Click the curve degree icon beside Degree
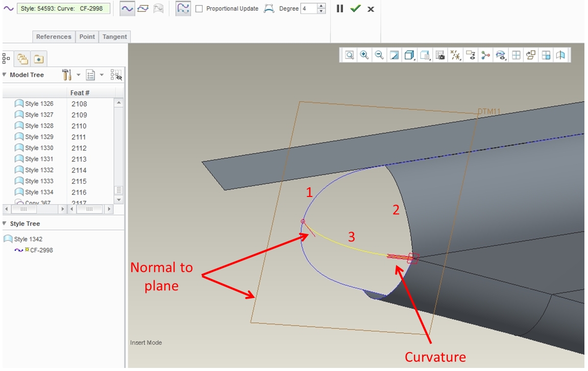 269,9
